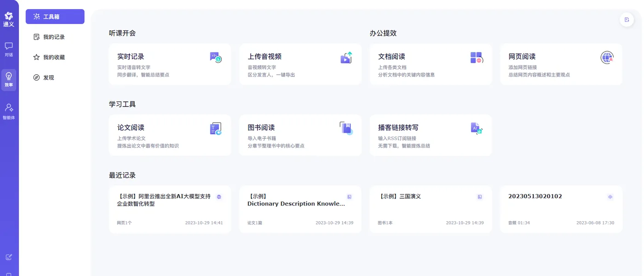Click the 工具箱 sparkle icon
Image resolution: width=644 pixels, height=276 pixels.
(37, 17)
